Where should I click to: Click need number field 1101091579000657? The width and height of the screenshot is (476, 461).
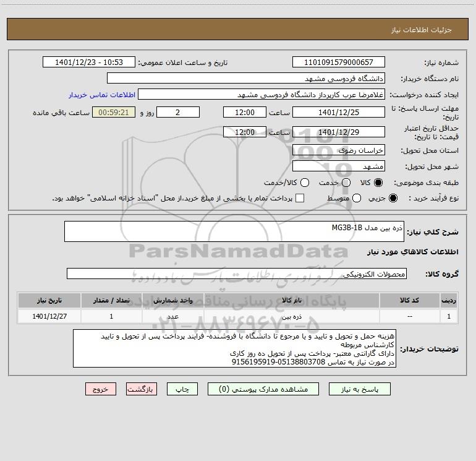click(x=339, y=62)
